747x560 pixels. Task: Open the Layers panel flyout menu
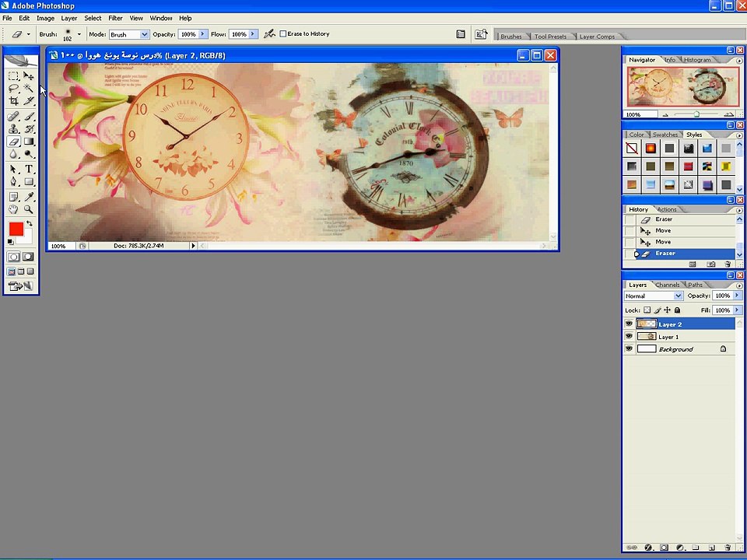[x=739, y=285]
